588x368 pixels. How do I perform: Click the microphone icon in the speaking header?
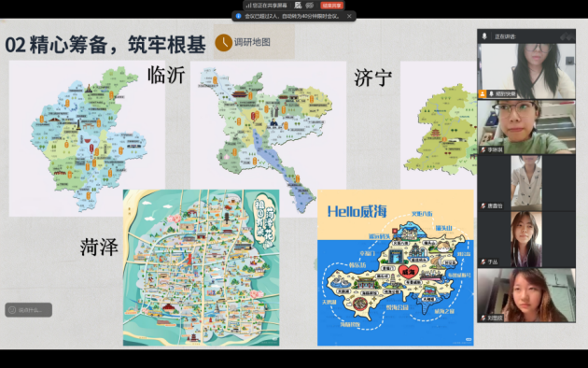(484, 36)
